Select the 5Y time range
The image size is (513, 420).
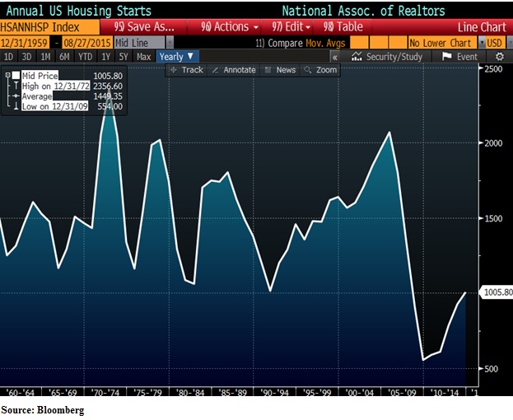(121, 57)
